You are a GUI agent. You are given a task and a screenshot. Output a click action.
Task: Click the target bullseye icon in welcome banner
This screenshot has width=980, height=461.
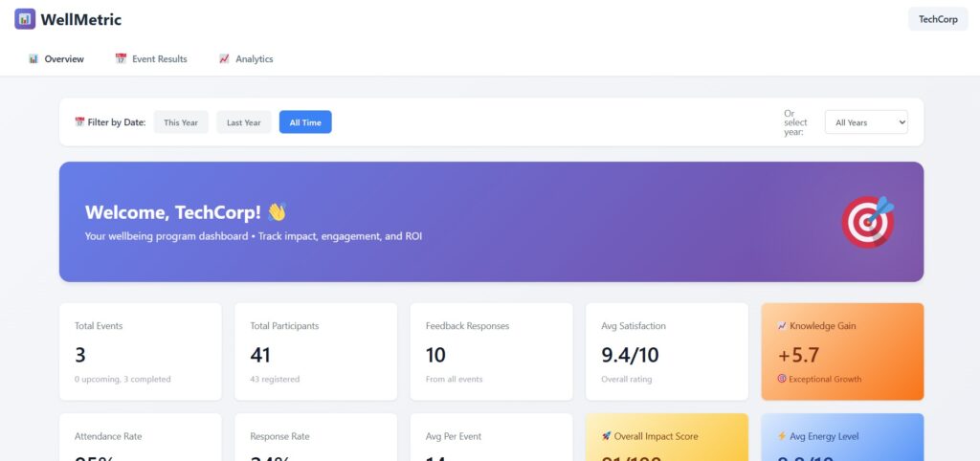pyautogui.click(x=867, y=222)
